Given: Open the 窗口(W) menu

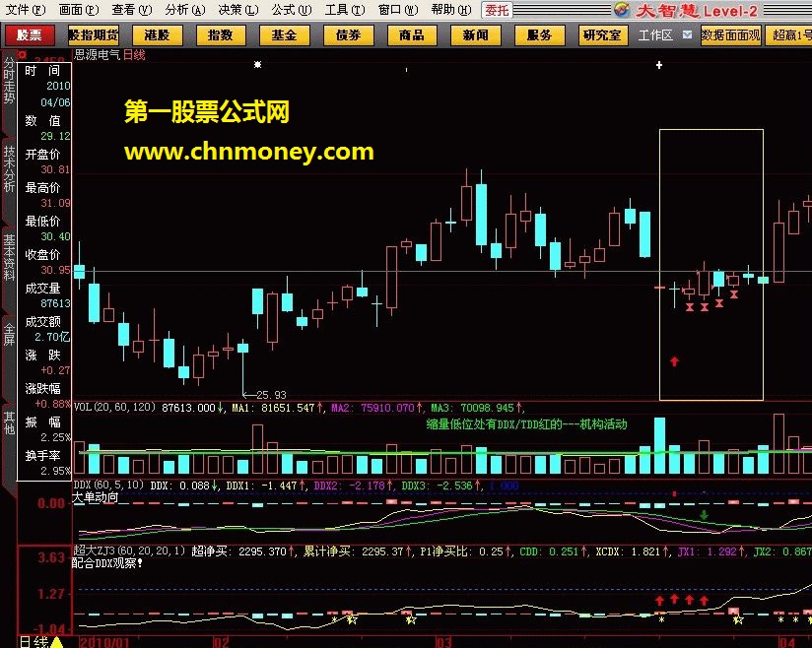Looking at the screenshot, I should click(398, 9).
